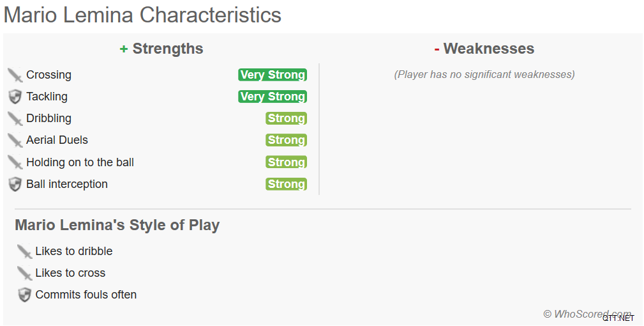Screen dimensions: 644x326
Task: Click Mario Lemina's Style of Play heading
Action: [x=117, y=225]
